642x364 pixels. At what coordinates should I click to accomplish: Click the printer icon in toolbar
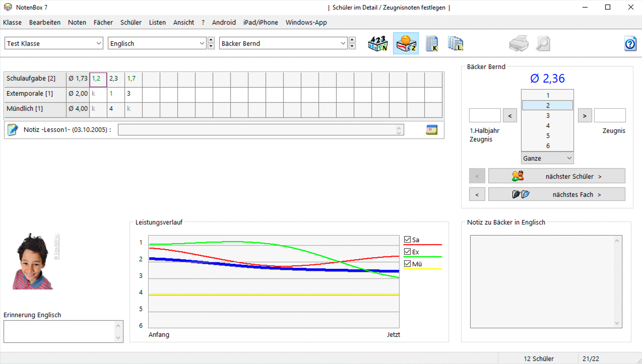point(518,44)
